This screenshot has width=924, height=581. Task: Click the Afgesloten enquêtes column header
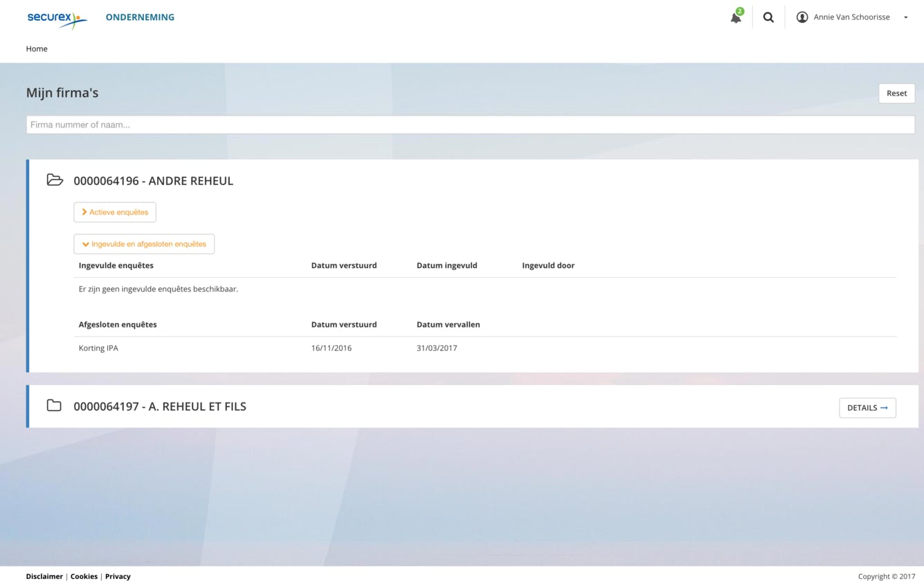118,324
